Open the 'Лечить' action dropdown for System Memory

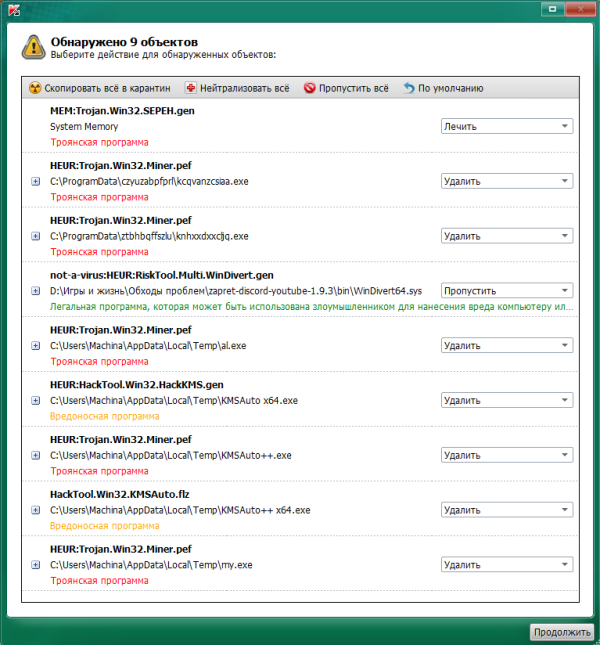[507, 126]
